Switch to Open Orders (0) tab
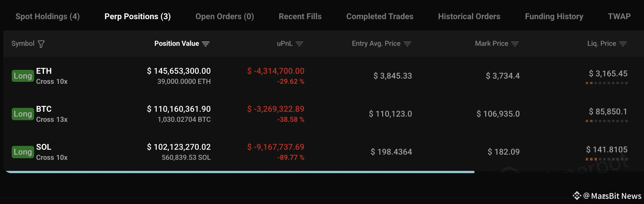Screen dimensions: 644x204 [224, 17]
